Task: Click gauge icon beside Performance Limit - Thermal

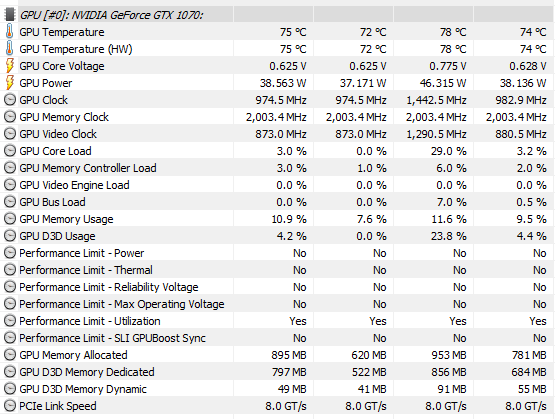Action: point(10,270)
